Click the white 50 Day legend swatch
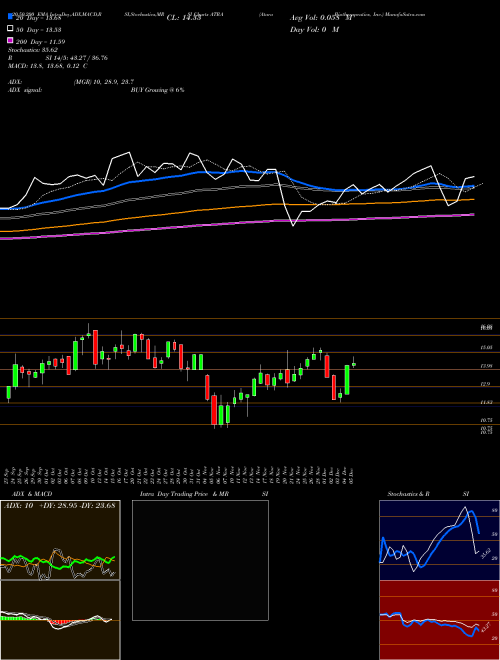Image resolution: width=500 pixels, height=660 pixels. [x=11, y=29]
